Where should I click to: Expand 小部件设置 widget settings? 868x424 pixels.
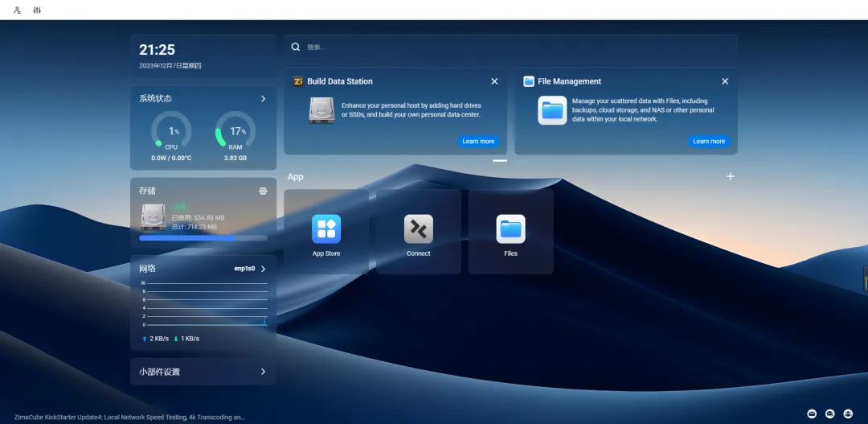point(263,372)
